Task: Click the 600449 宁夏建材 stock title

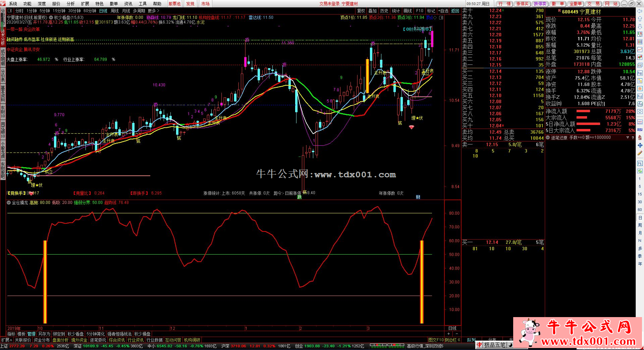Action: click(x=582, y=12)
